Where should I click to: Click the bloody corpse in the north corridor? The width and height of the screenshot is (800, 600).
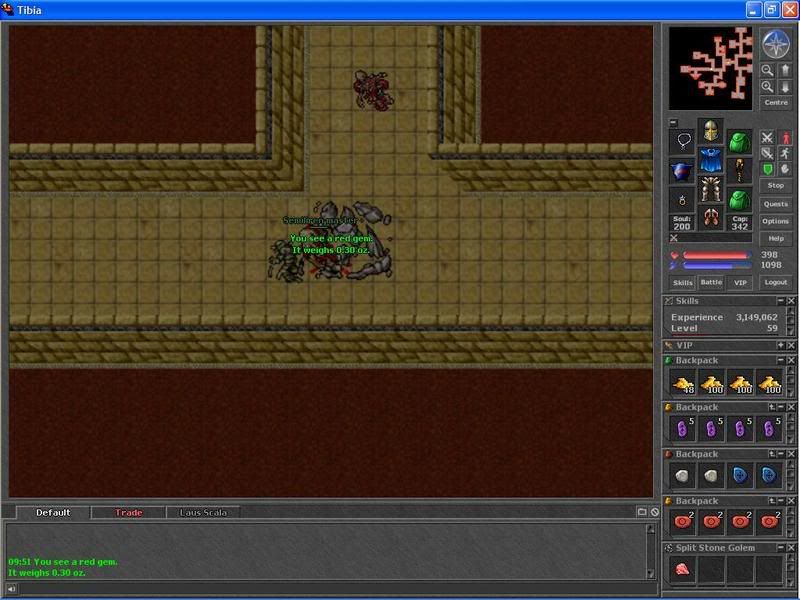pos(374,90)
